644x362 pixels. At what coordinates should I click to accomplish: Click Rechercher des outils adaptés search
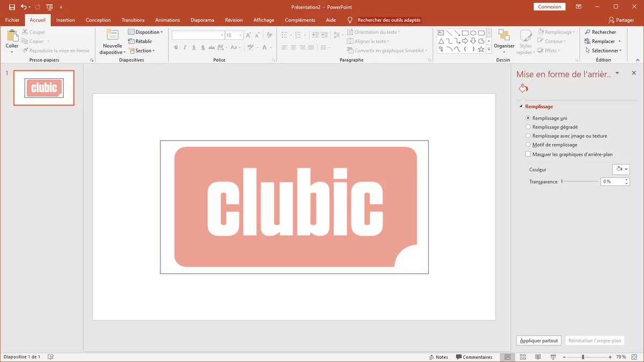click(x=389, y=20)
